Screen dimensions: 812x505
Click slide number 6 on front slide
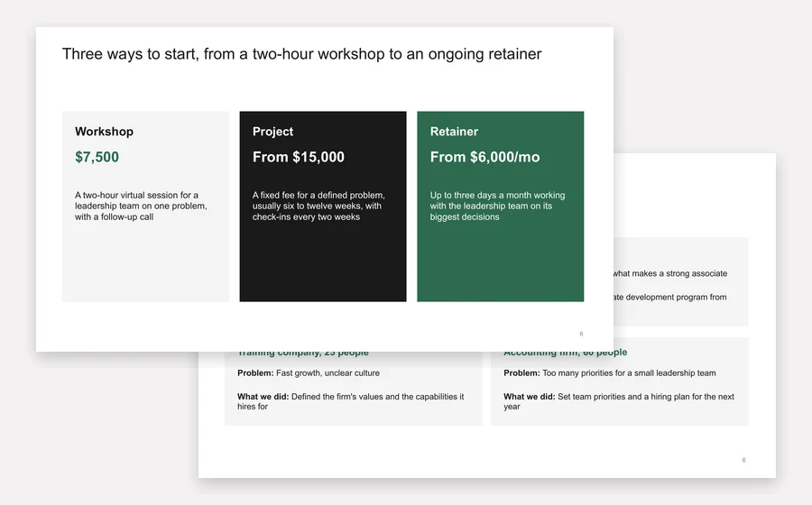[x=581, y=334]
